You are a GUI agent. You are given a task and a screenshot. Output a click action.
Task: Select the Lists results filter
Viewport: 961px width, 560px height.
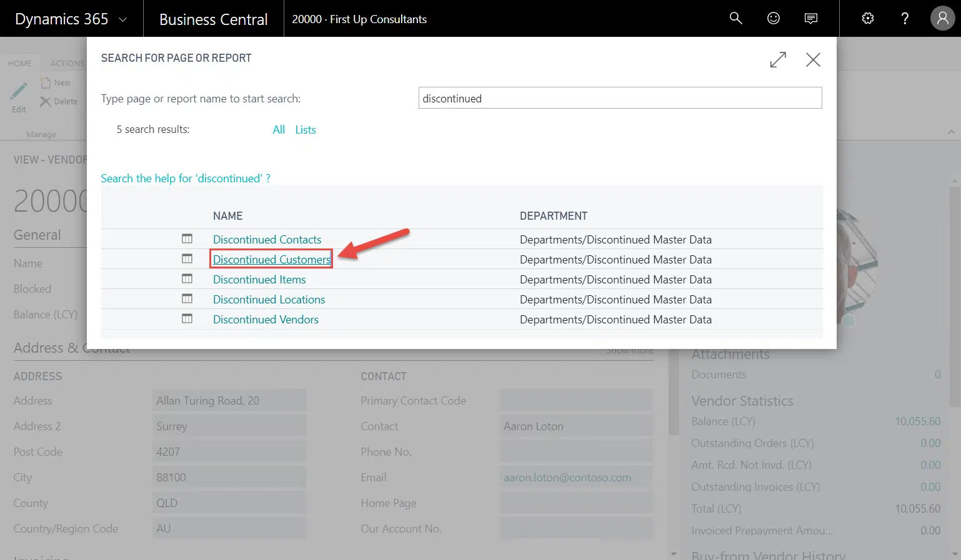point(306,130)
